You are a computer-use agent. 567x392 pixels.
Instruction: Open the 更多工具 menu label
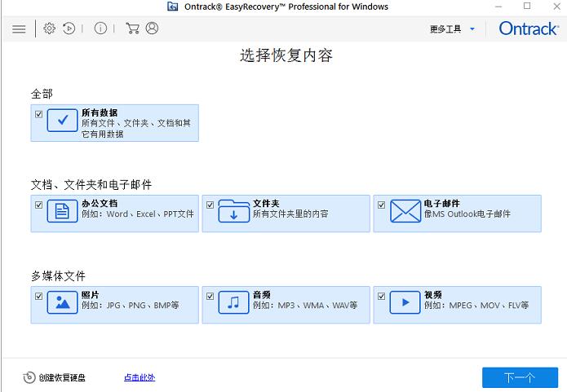(x=445, y=29)
